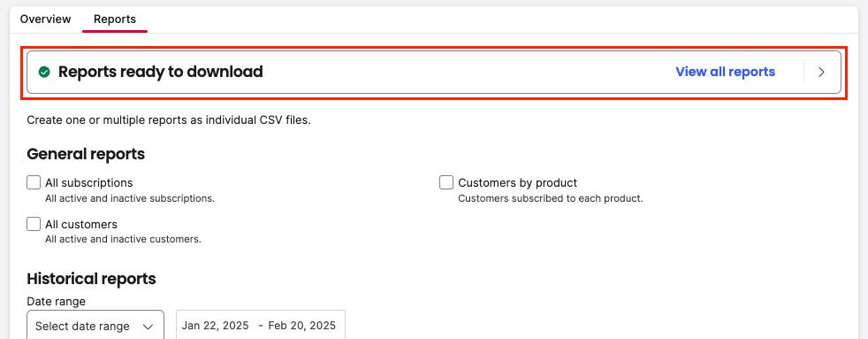Click the All active and inactive subscriptions description
This screenshot has width=868, height=339.
pyautogui.click(x=130, y=198)
